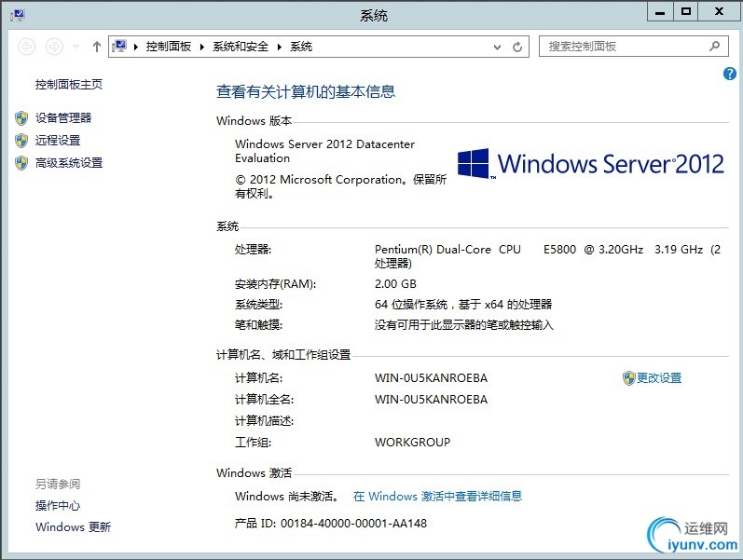Click the system icon in the title bar
This screenshot has height=560, width=743.
18,15
